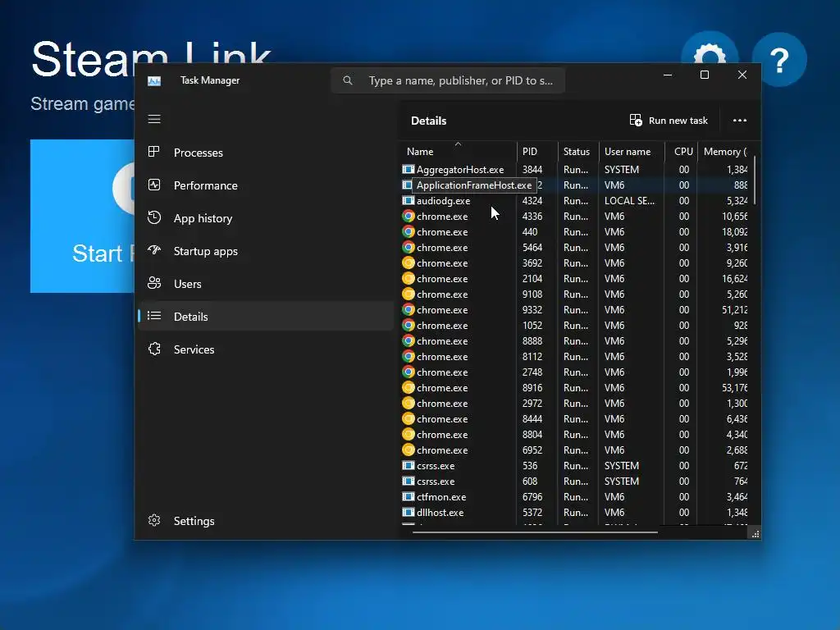The image size is (840, 630).
Task: Click the Startup apps gauge icon
Action: click(x=153, y=250)
